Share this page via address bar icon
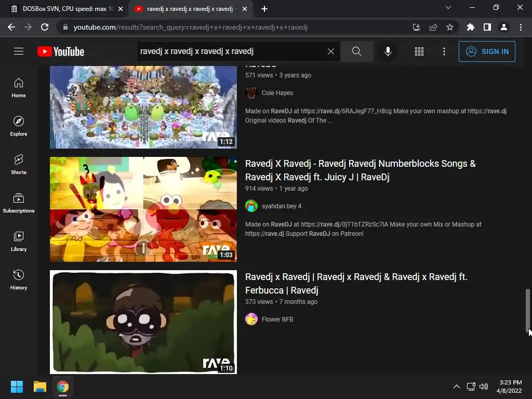Screen dimensions: 532x399 click(433, 27)
